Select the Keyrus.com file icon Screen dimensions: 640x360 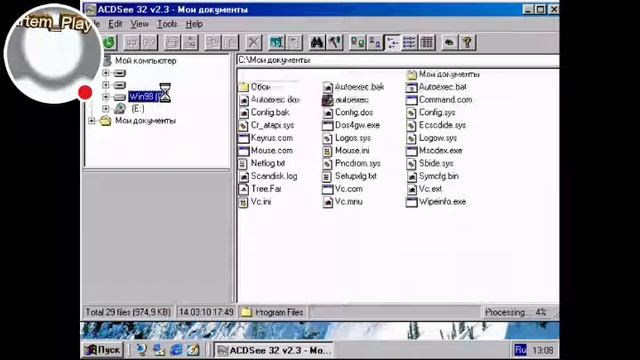click(244, 138)
